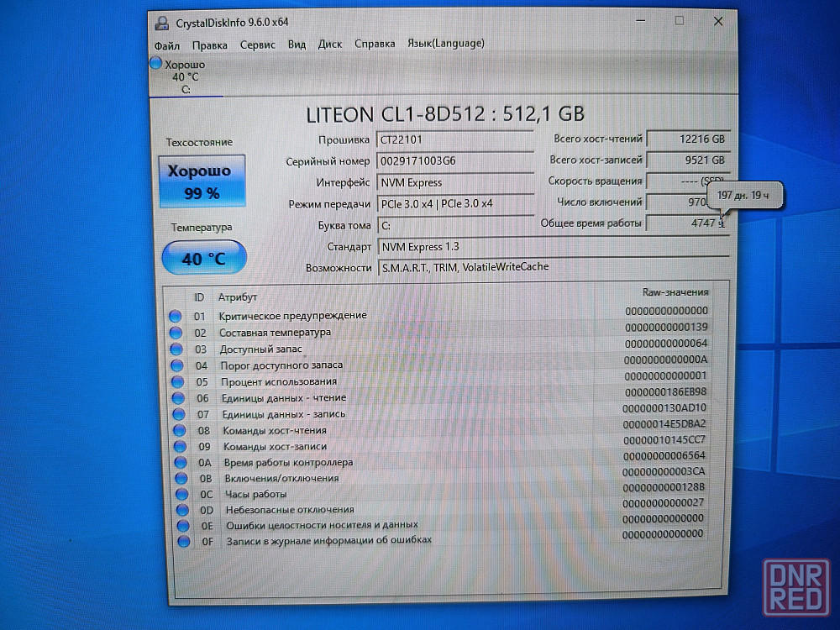This screenshot has width=840, height=630.
Task: Open the Правка menu
Action: (x=209, y=45)
